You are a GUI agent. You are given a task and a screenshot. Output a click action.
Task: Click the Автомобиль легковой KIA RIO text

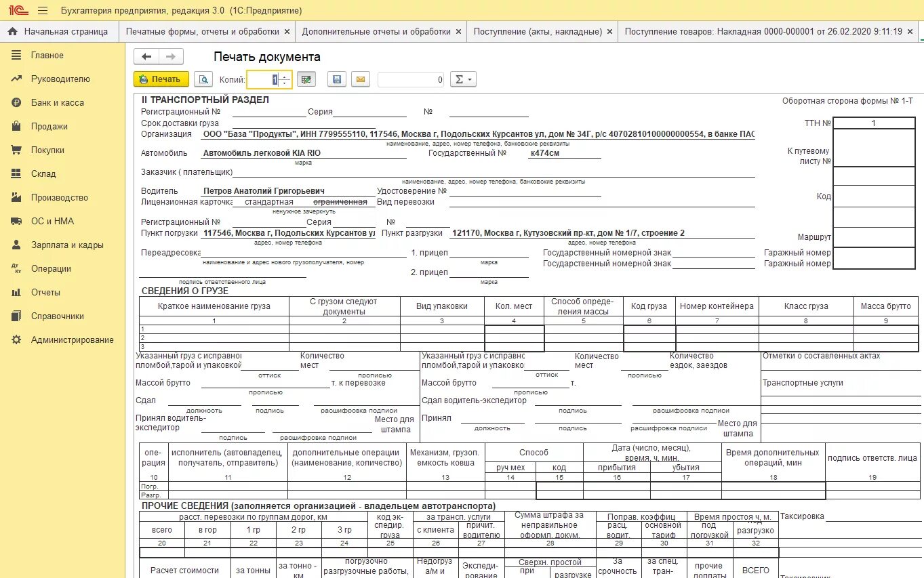262,153
